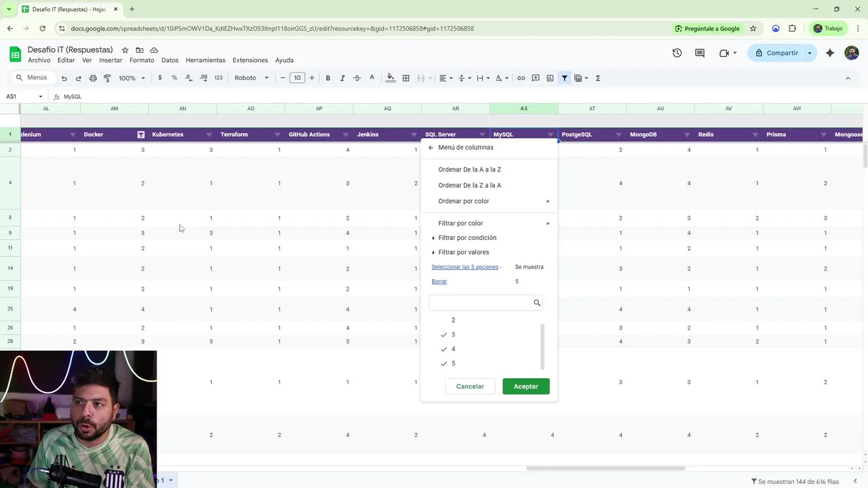This screenshot has height=488, width=868.
Task: Click the Compartir button
Action: (x=776, y=53)
